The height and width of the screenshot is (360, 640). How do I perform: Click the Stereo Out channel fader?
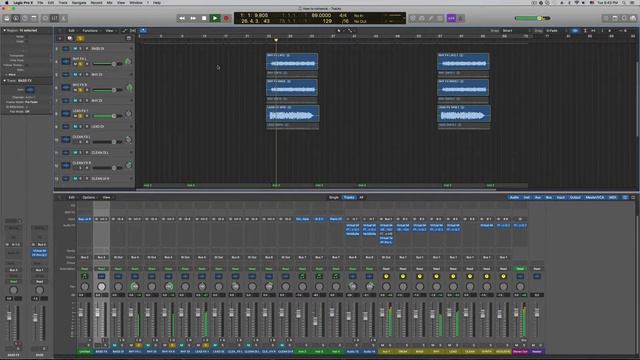pyautogui.click(x=516, y=313)
